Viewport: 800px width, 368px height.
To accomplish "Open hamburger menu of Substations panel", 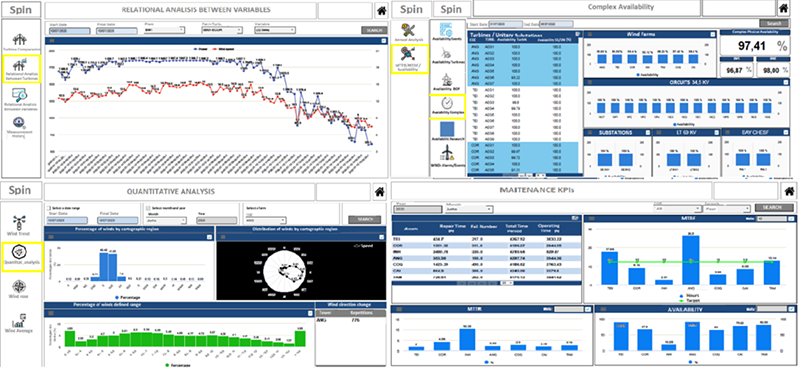I will (589, 133).
